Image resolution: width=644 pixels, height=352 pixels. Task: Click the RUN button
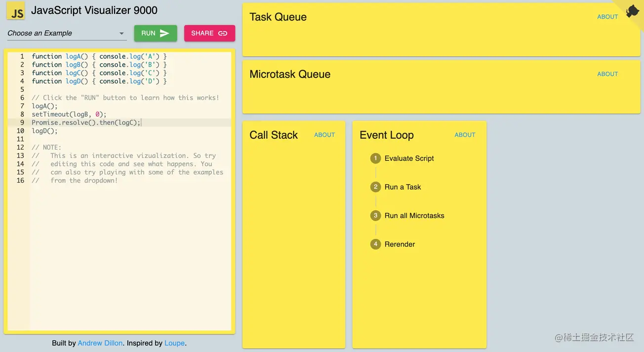155,33
